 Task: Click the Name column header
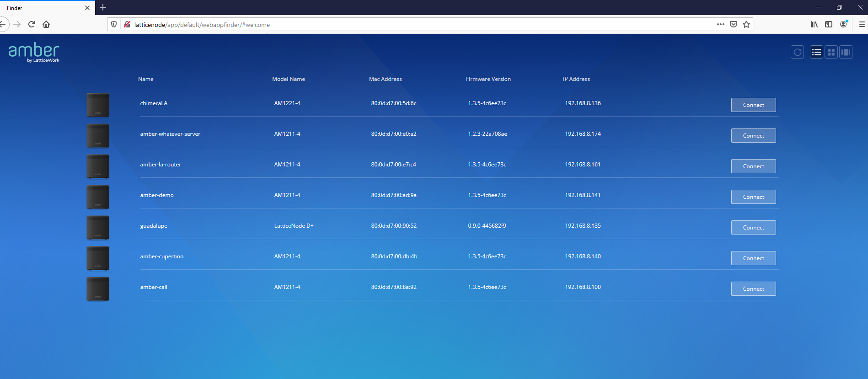pos(146,79)
